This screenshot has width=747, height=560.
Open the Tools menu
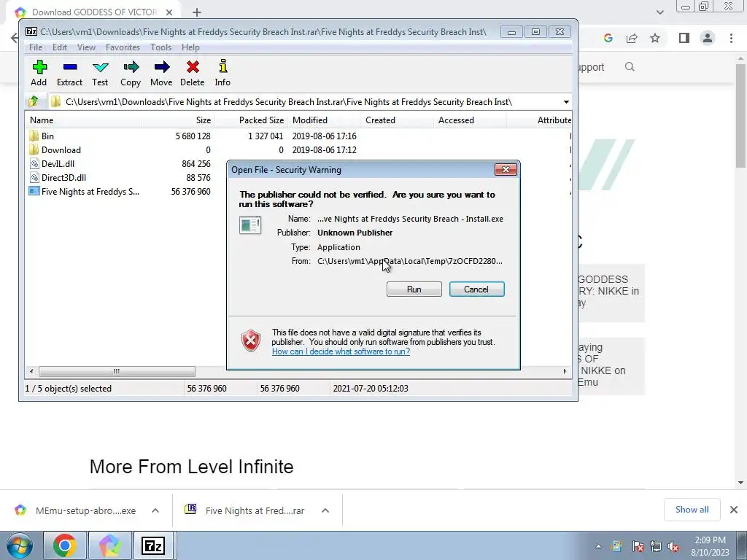[160, 47]
